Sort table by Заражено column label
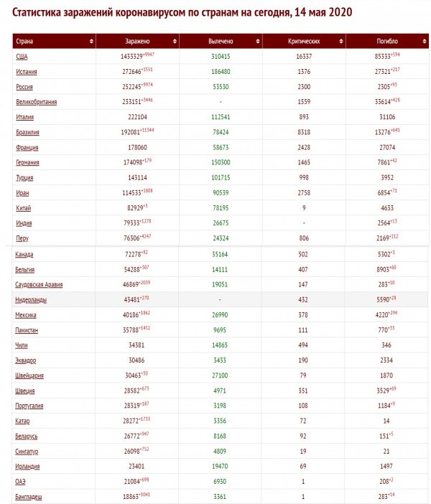This screenshot has width=431, height=504. [136, 42]
